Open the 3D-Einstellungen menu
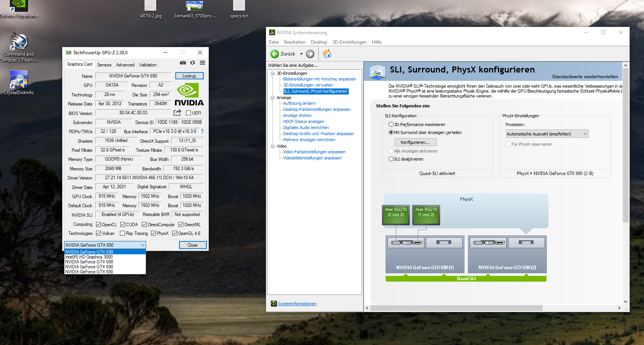This screenshot has height=345, width=644. tap(350, 42)
